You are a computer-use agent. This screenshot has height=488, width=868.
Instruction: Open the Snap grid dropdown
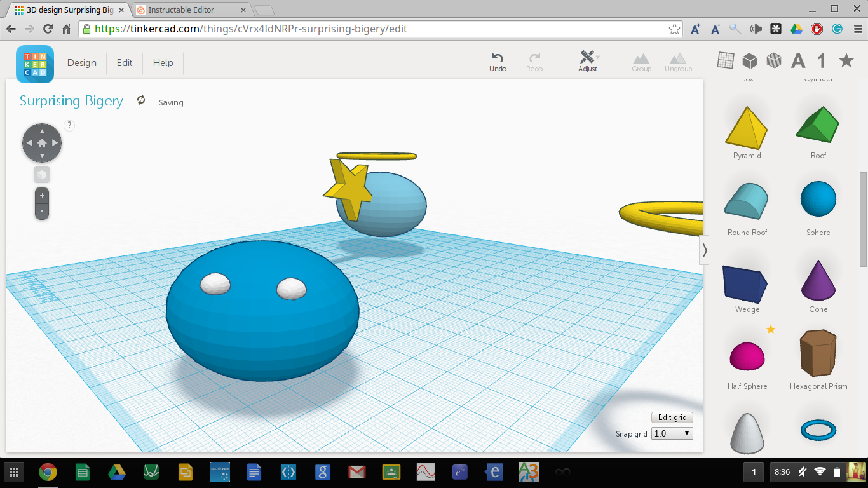click(672, 433)
